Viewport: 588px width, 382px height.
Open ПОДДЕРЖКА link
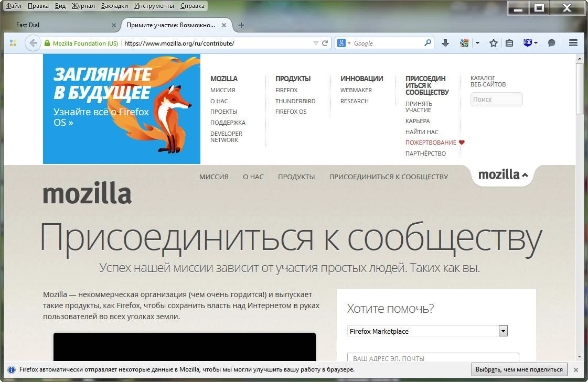click(228, 123)
